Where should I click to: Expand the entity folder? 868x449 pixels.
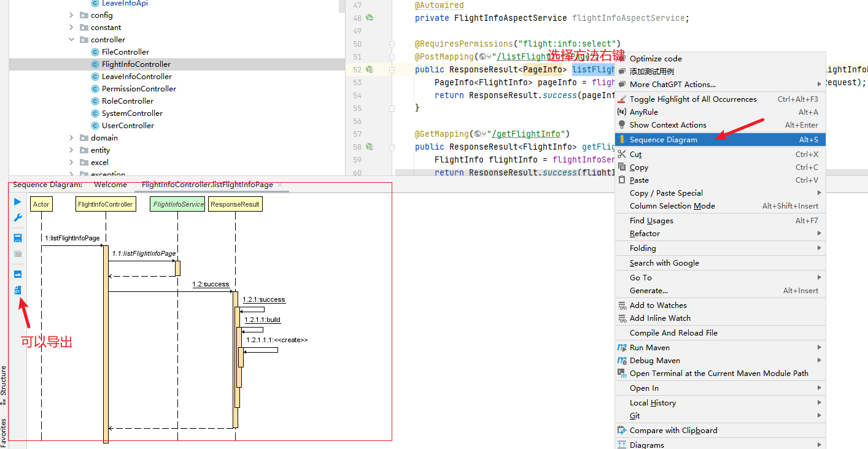(x=72, y=150)
